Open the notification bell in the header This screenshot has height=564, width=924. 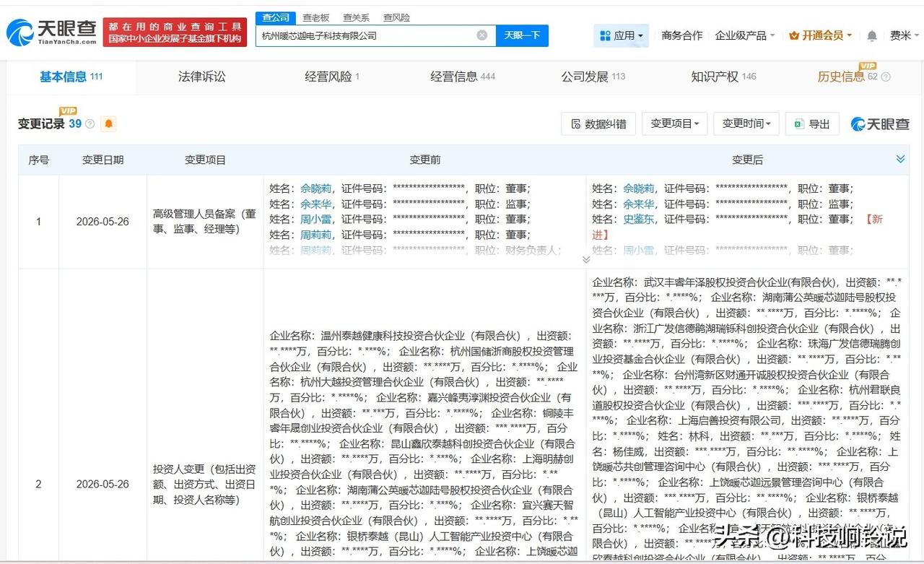872,35
